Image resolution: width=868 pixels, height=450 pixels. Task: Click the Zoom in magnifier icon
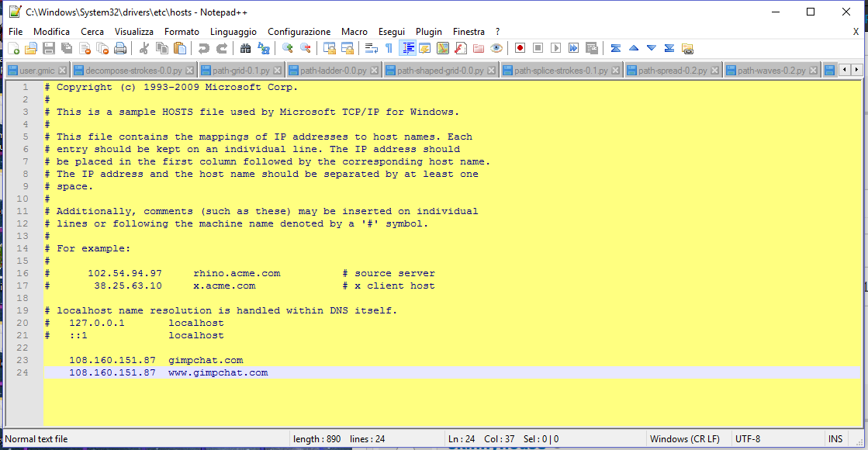tap(287, 49)
